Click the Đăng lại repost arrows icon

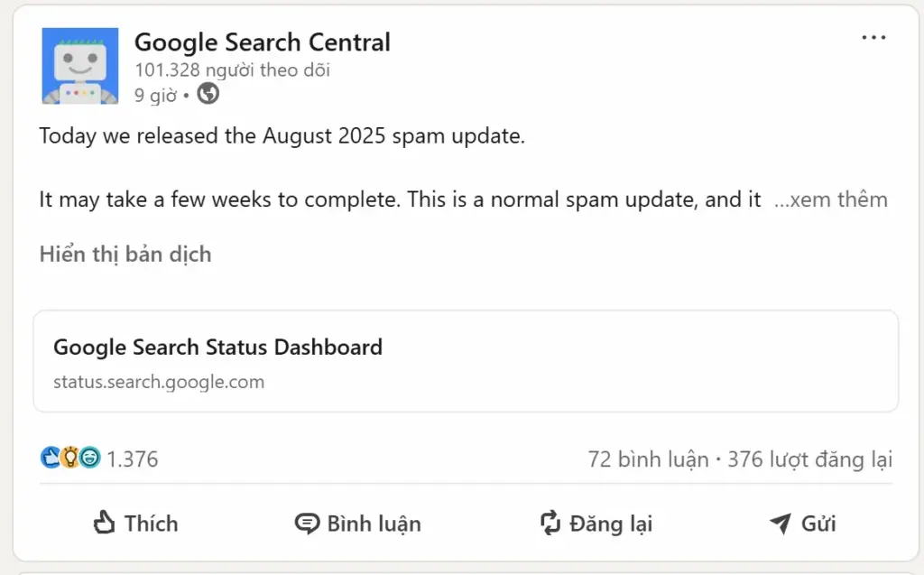[551, 524]
